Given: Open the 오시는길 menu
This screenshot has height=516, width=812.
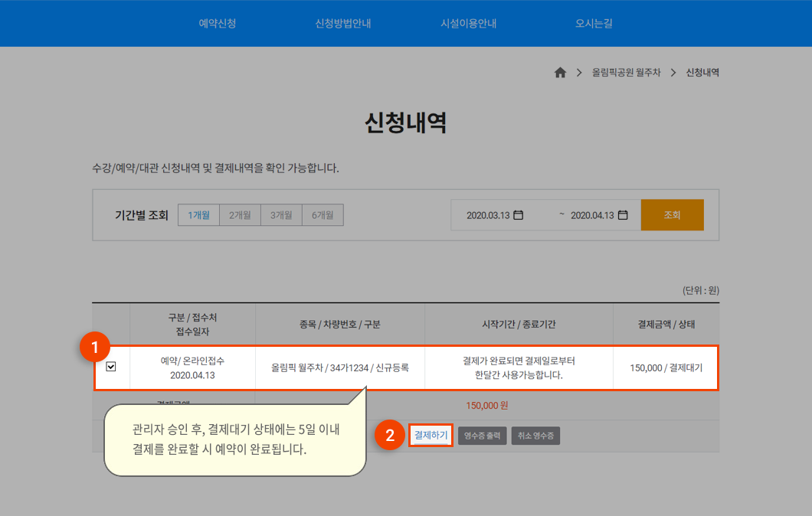Looking at the screenshot, I should click(594, 23).
